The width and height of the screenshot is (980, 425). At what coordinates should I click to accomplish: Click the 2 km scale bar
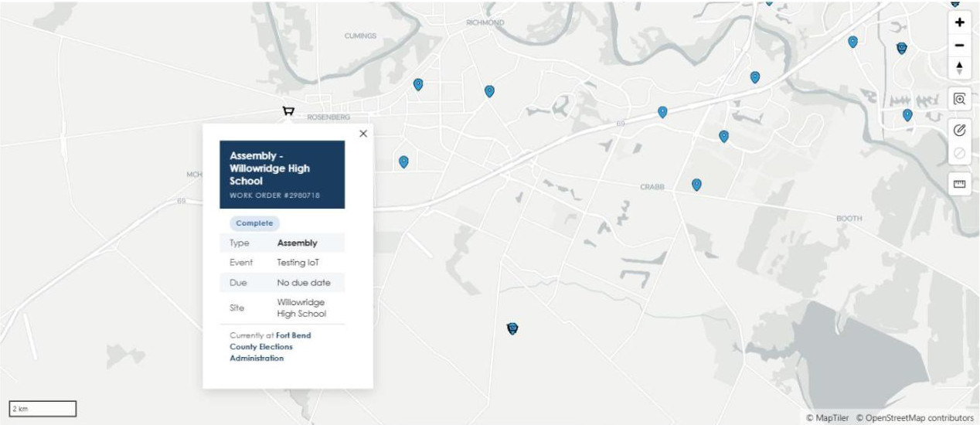(43, 409)
